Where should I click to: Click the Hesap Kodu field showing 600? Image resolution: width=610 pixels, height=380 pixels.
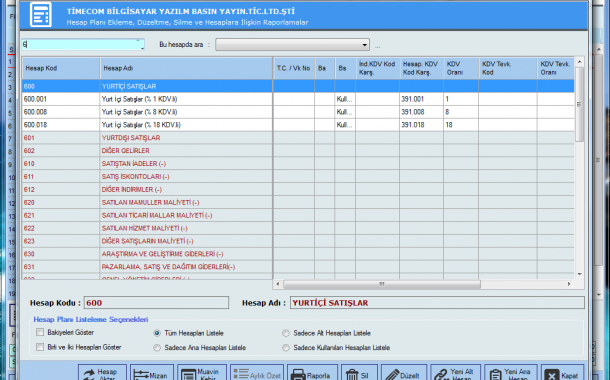(x=156, y=303)
